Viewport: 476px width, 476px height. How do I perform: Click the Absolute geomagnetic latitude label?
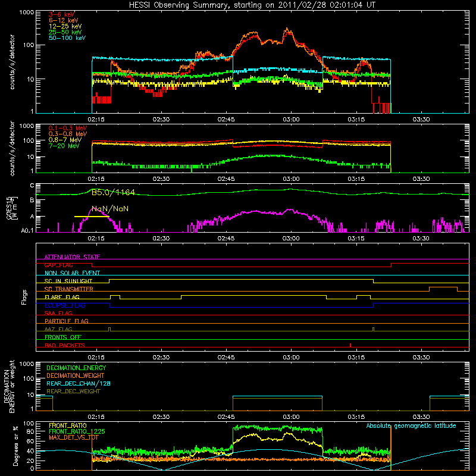tap(411, 426)
